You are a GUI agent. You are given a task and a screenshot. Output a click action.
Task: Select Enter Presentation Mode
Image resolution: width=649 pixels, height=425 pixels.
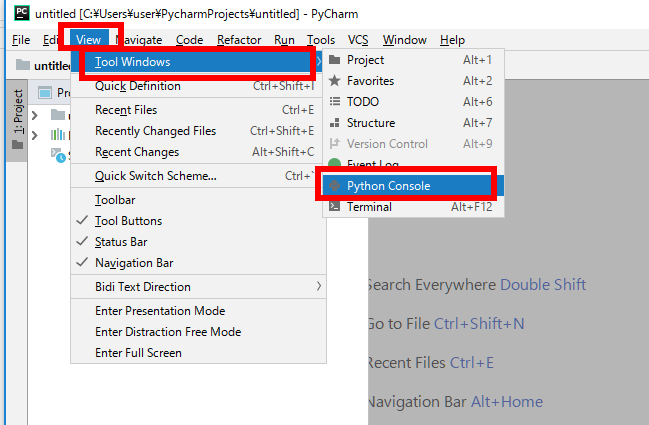(199, 311)
